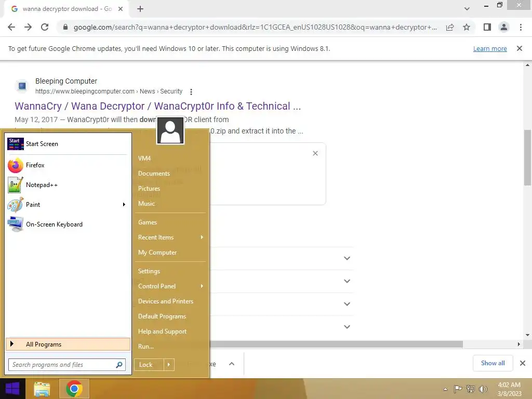Go back in Chrome's browsing history
The image size is (532, 399).
11,27
